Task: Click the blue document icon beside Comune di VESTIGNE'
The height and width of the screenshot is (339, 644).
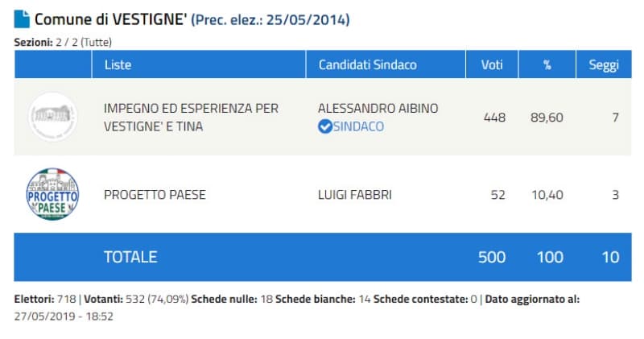Action: [x=22, y=19]
